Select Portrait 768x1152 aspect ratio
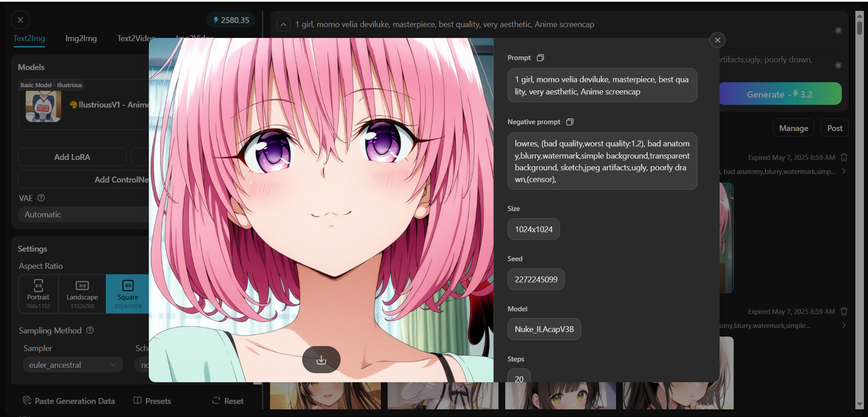 38,294
